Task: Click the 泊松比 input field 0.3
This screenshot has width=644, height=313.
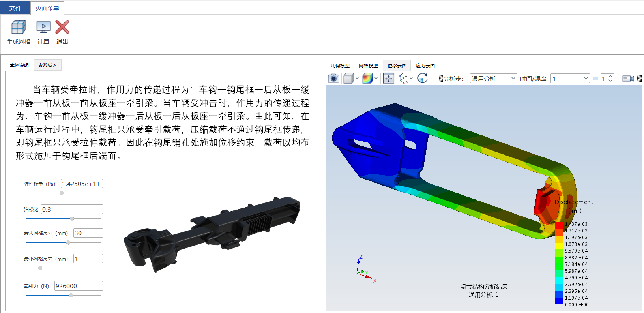Action: (x=72, y=209)
